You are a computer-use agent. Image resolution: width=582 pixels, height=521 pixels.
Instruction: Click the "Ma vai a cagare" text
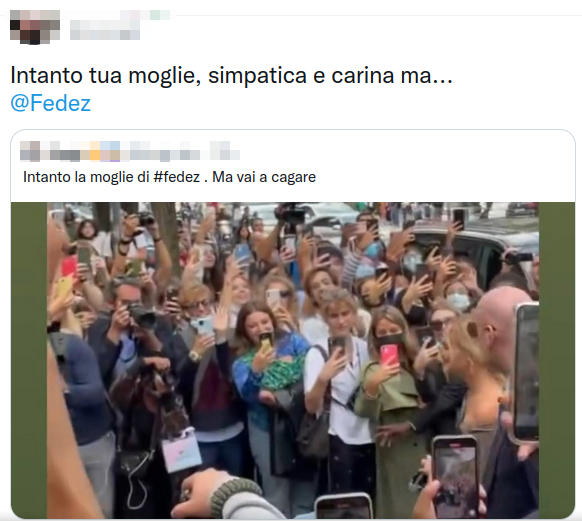click(264, 177)
